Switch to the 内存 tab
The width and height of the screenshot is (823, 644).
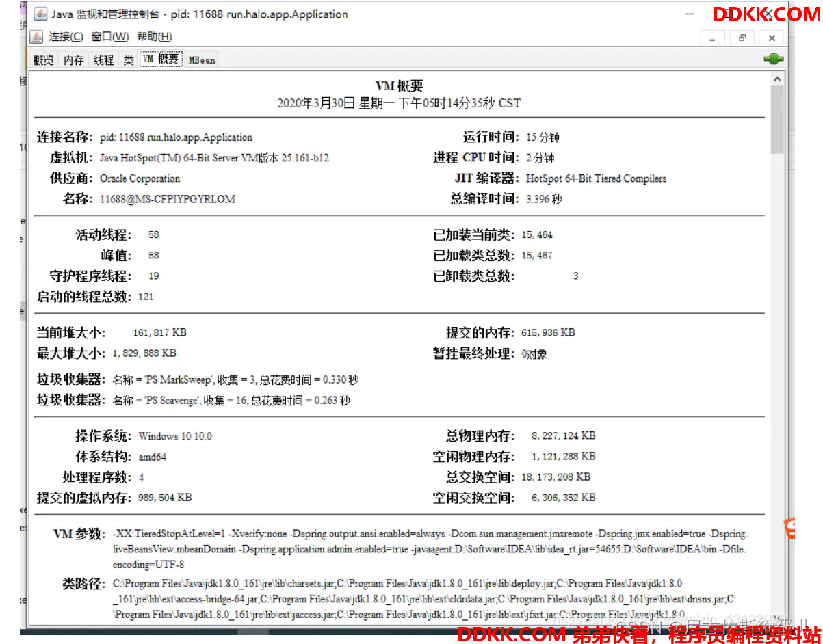74,60
